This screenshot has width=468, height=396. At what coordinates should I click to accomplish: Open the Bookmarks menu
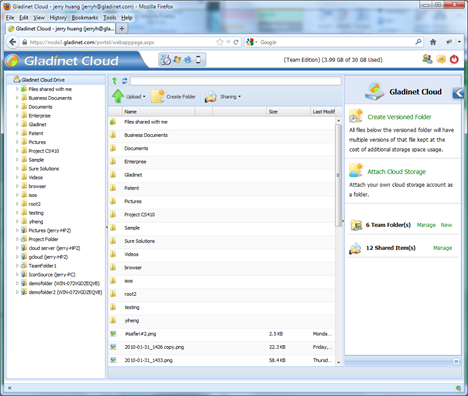(x=85, y=18)
